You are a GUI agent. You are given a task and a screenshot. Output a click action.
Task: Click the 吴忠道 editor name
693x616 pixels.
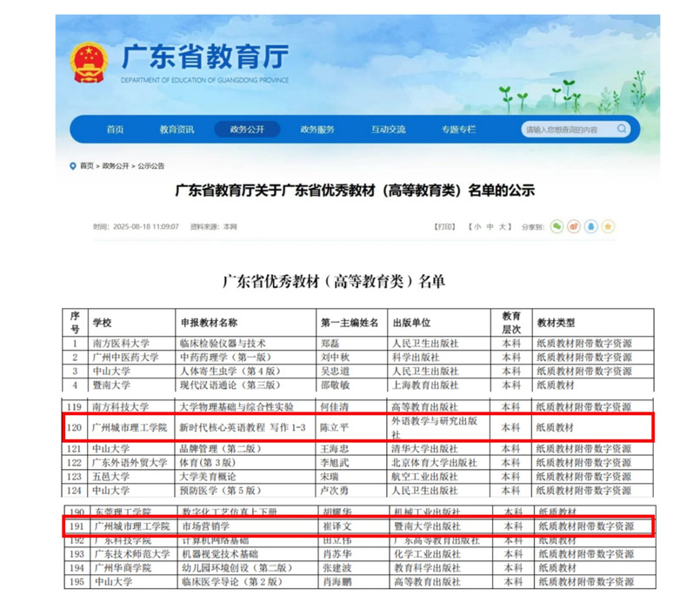click(x=335, y=371)
